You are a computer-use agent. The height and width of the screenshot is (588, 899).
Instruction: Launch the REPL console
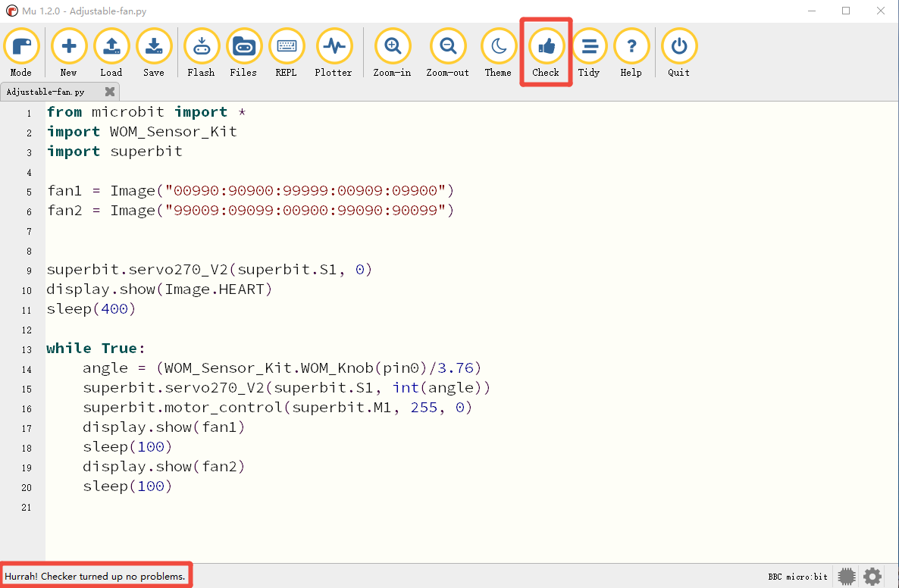click(x=286, y=53)
